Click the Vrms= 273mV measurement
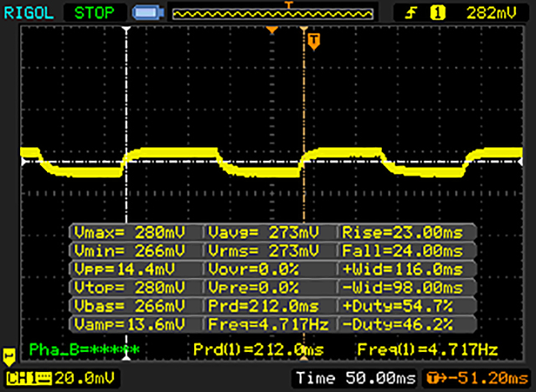This screenshot has height=392, width=536. point(264,251)
